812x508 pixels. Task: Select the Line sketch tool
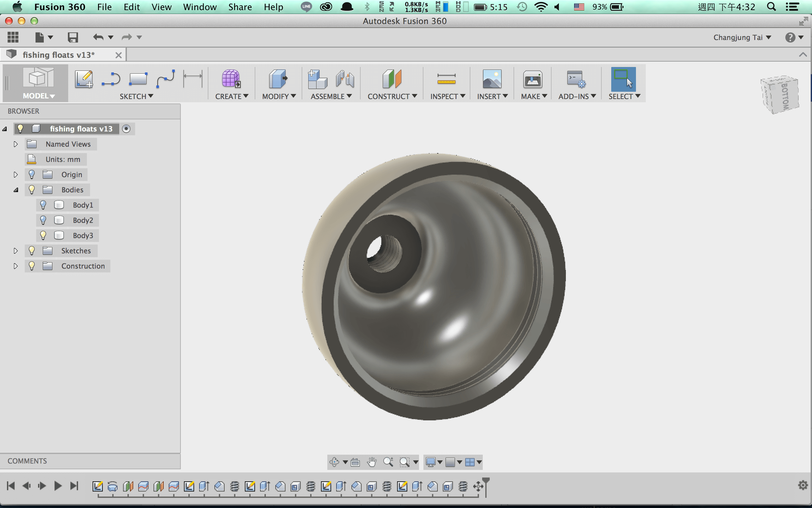(x=111, y=79)
